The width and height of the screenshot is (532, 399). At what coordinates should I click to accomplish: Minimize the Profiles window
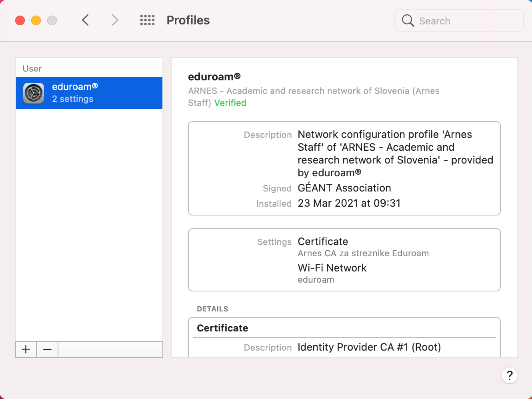(x=36, y=20)
